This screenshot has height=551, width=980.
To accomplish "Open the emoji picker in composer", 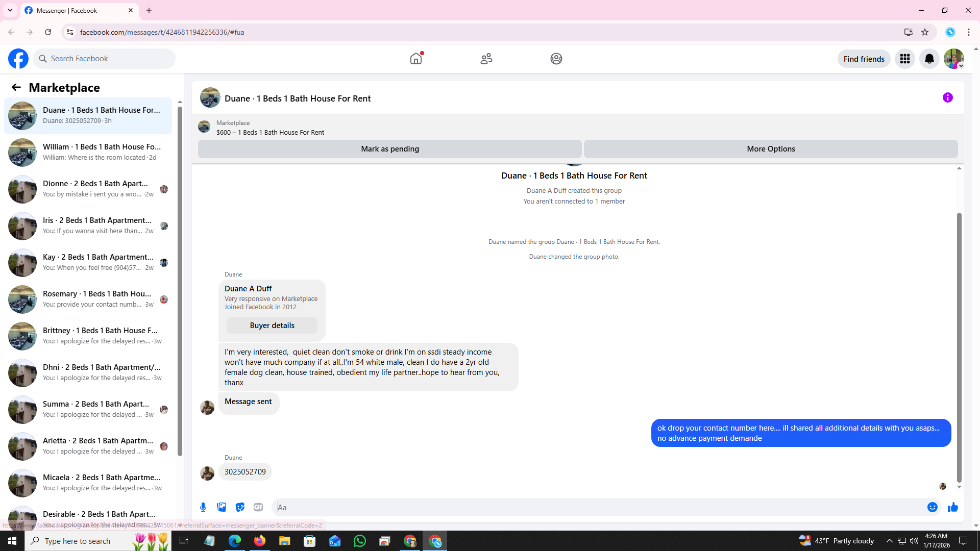I will coord(932,507).
